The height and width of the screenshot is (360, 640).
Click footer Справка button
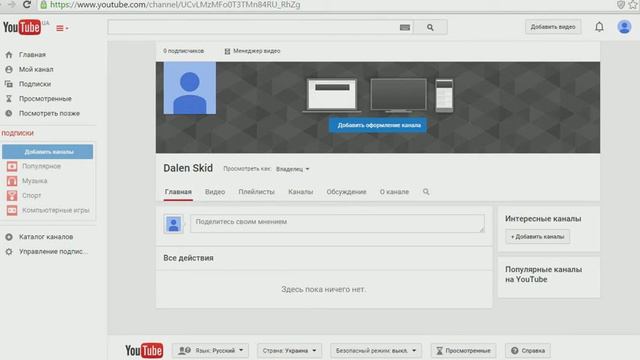[528, 350]
